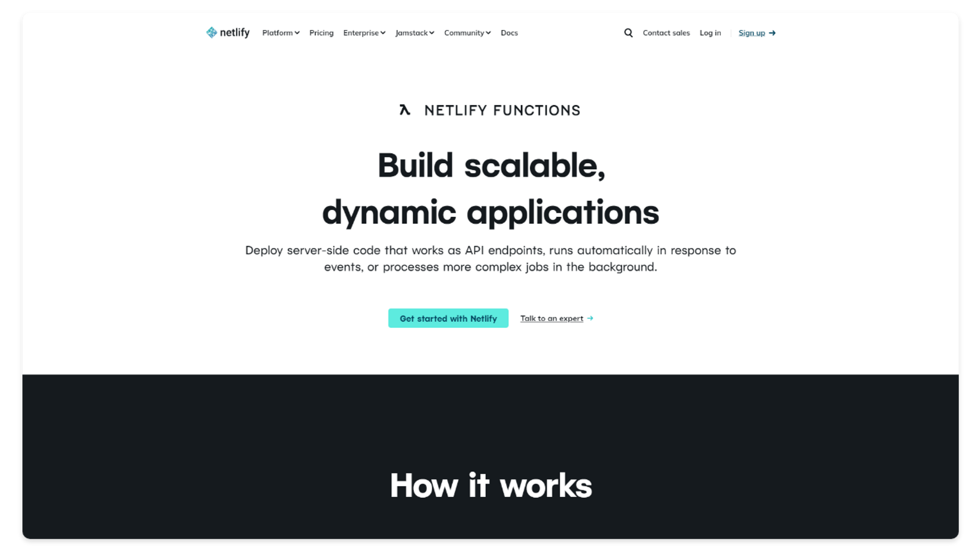Expand the Platform dropdown menu

pyautogui.click(x=281, y=33)
